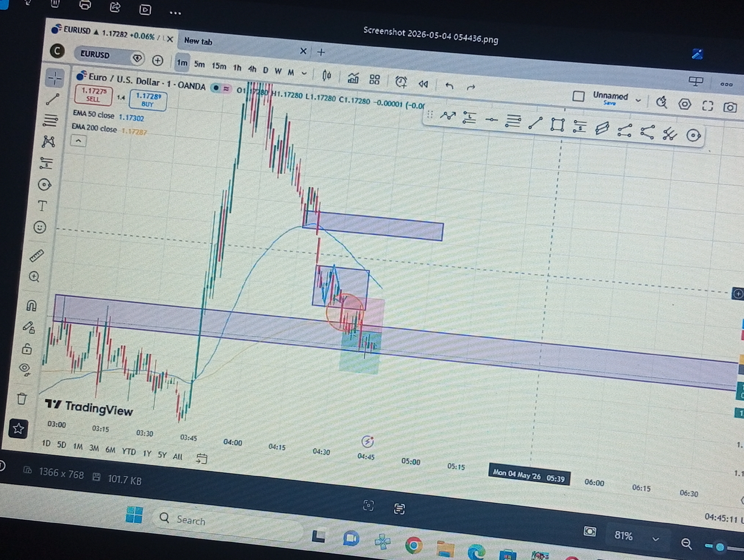This screenshot has height=560, width=744.
Task: Collapse the indicator legend arrow
Action: tap(78, 141)
